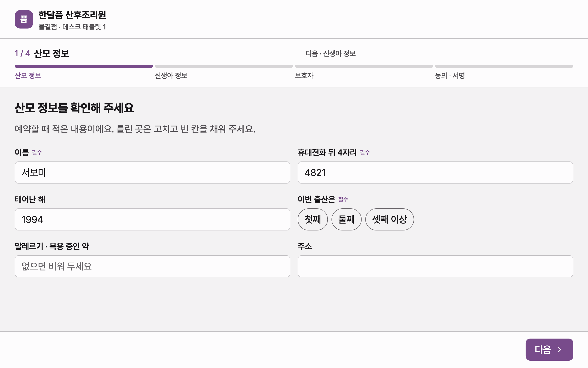Click the '1 / 4' step counter
This screenshot has height=368, width=588.
tap(22, 54)
